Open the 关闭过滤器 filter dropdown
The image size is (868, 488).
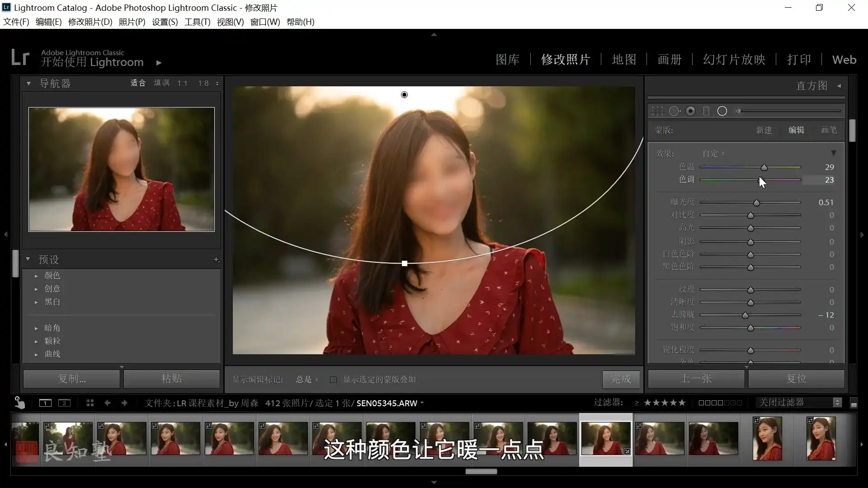pyautogui.click(x=798, y=403)
